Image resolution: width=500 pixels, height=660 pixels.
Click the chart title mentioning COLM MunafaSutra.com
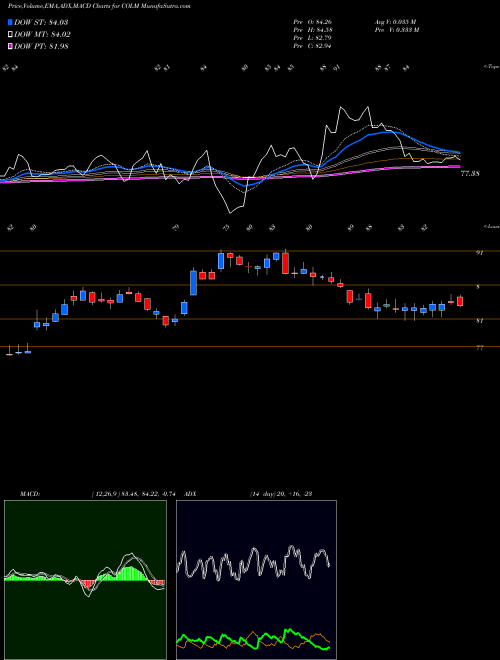[x=99, y=6]
